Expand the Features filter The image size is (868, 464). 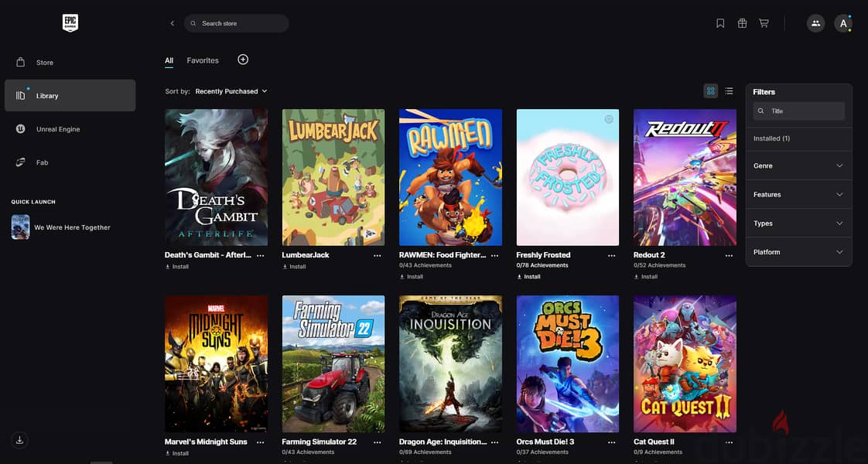(798, 195)
